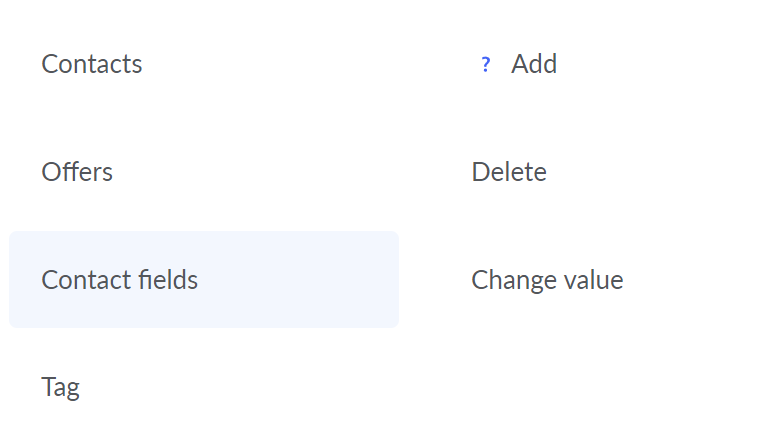Viewport: 760px width, 424px height.
Task: Choose the highlighted Contact fields item
Action: click(x=204, y=280)
